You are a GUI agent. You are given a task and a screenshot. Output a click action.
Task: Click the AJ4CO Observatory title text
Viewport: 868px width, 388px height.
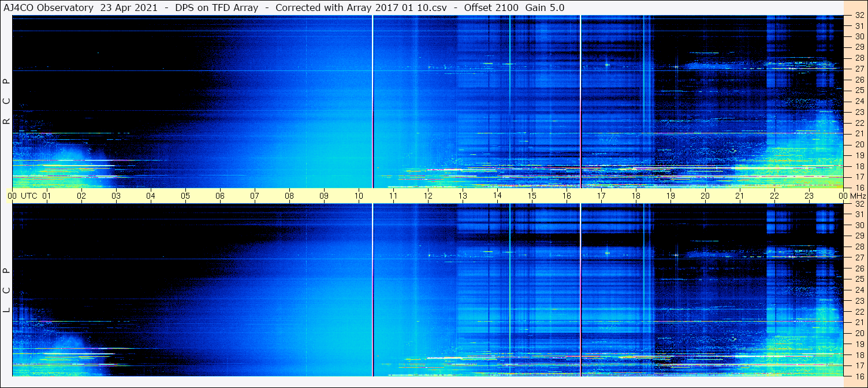click(49, 8)
